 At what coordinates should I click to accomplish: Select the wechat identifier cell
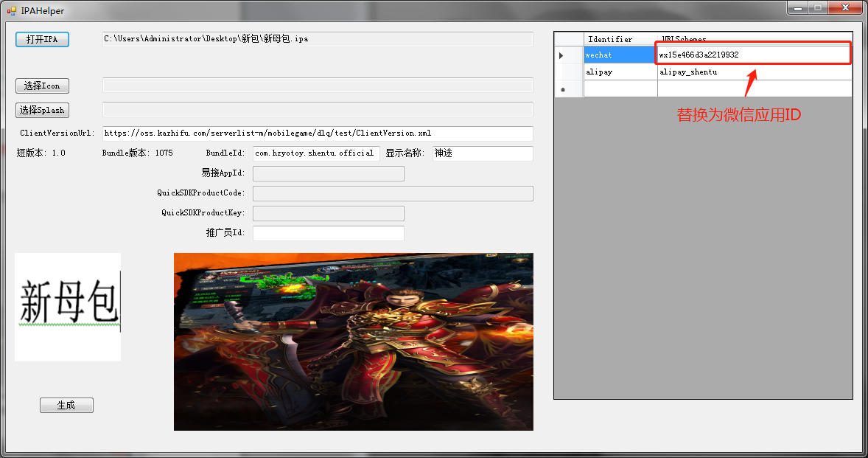click(x=620, y=55)
